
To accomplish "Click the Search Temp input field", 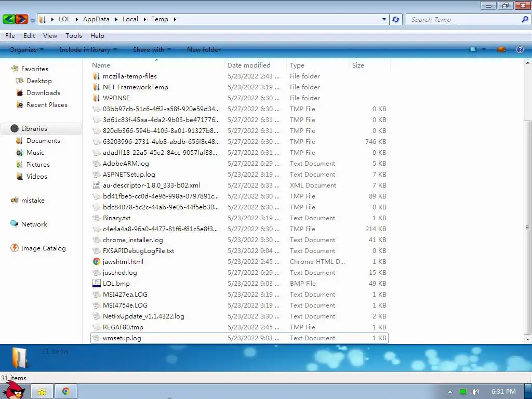I will (x=464, y=19).
